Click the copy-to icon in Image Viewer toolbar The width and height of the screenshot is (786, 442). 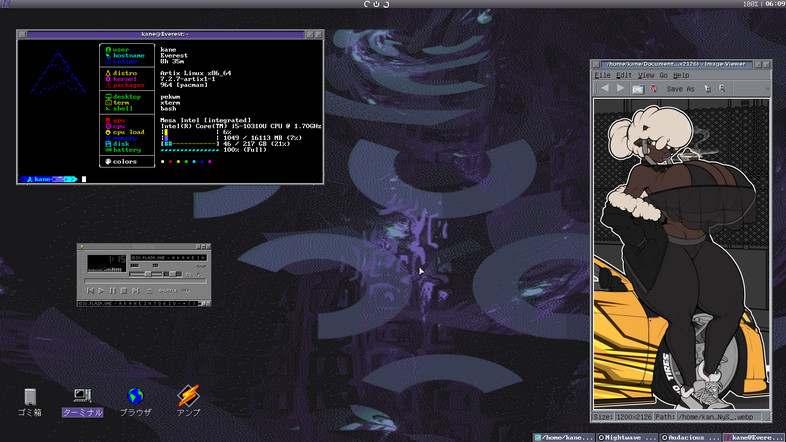(x=707, y=89)
